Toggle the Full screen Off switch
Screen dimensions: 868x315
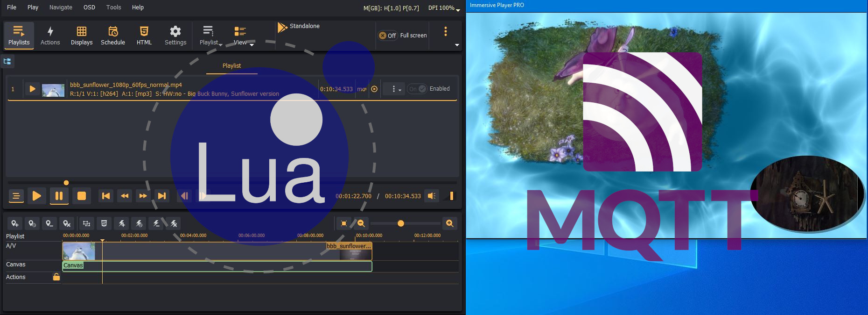point(387,36)
